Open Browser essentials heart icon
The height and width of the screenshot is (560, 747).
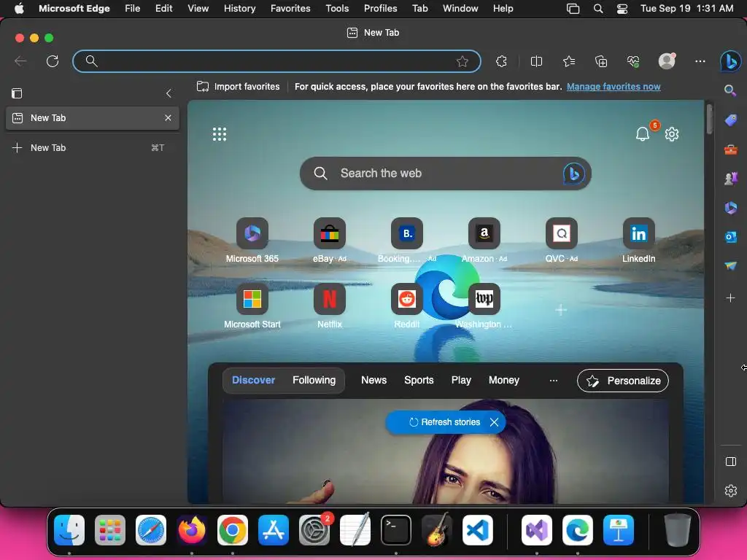633,61
